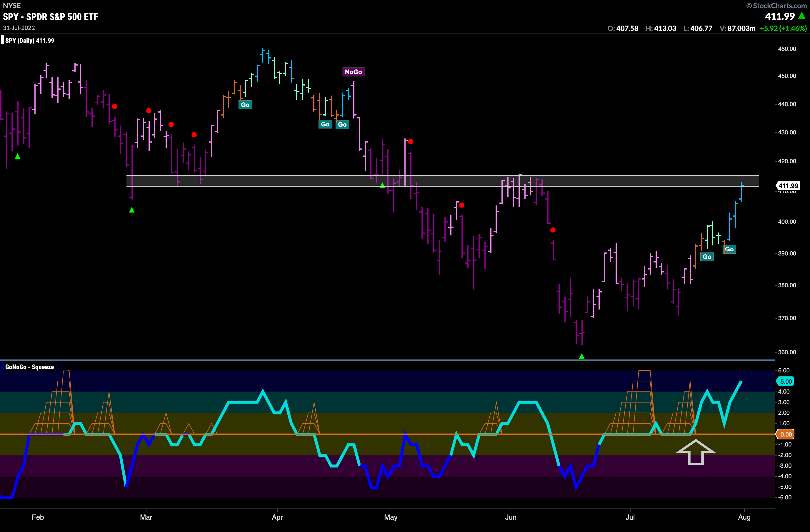
Task: Click the green triangle marker on the gray band's lower line
Action: point(382,185)
